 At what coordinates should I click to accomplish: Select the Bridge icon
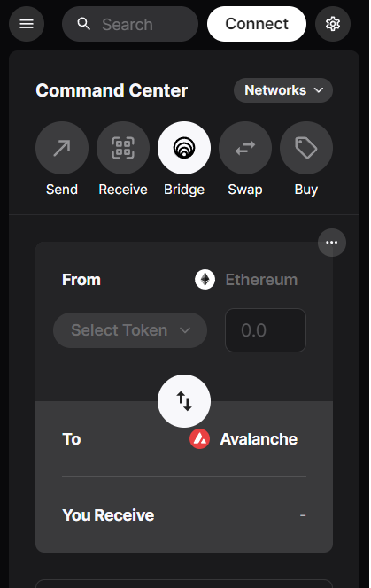(x=184, y=148)
